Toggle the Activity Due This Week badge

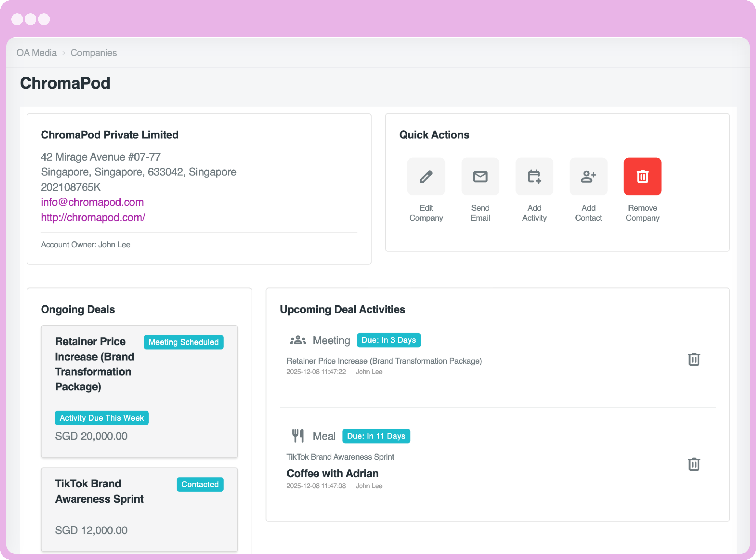click(102, 418)
